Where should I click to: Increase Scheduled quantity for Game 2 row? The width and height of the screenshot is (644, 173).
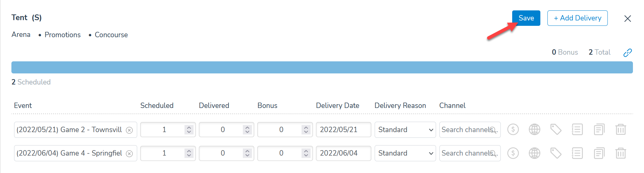(189, 127)
